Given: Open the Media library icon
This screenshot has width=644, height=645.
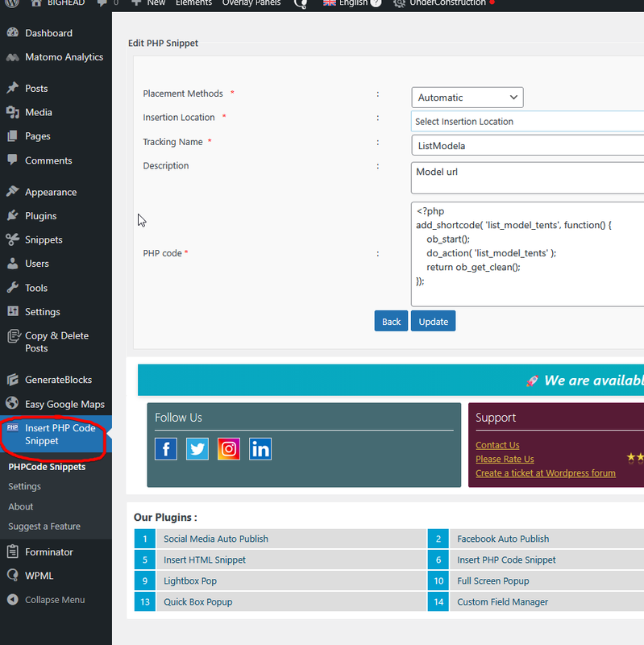Looking at the screenshot, I should [x=13, y=112].
